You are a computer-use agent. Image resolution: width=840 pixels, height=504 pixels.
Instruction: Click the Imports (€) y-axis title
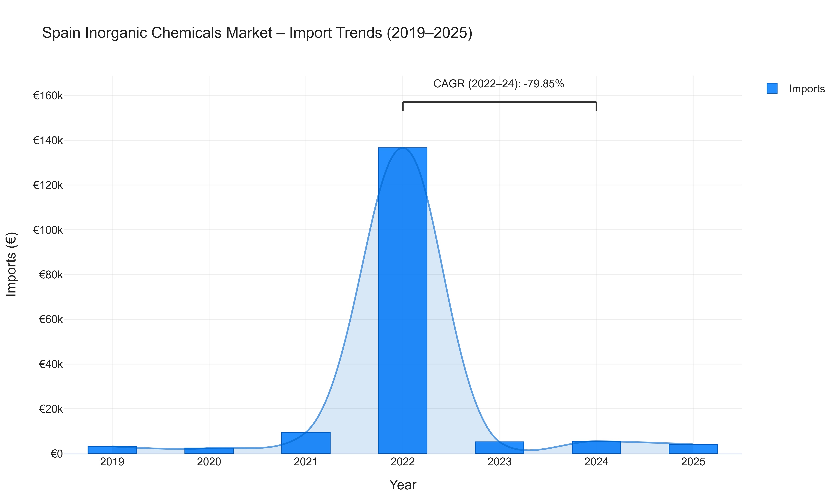point(11,264)
